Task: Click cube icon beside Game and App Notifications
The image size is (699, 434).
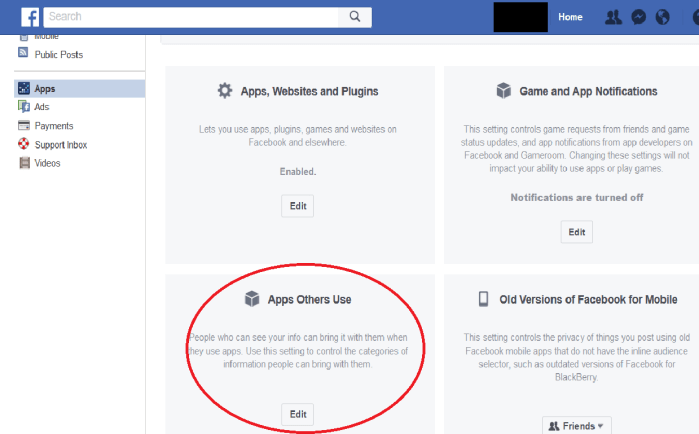Action: (x=504, y=90)
